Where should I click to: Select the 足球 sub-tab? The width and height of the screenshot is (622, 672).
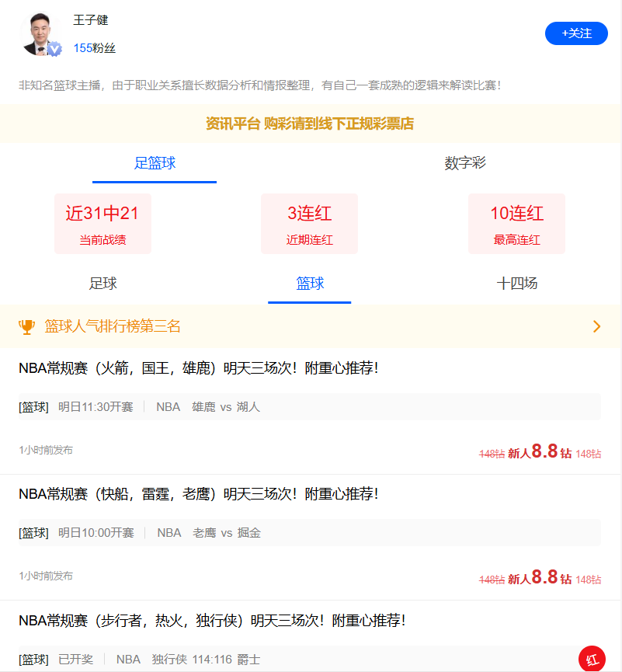[103, 284]
